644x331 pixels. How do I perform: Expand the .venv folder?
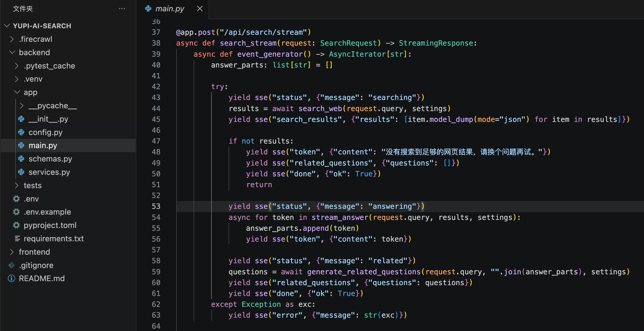(16, 79)
